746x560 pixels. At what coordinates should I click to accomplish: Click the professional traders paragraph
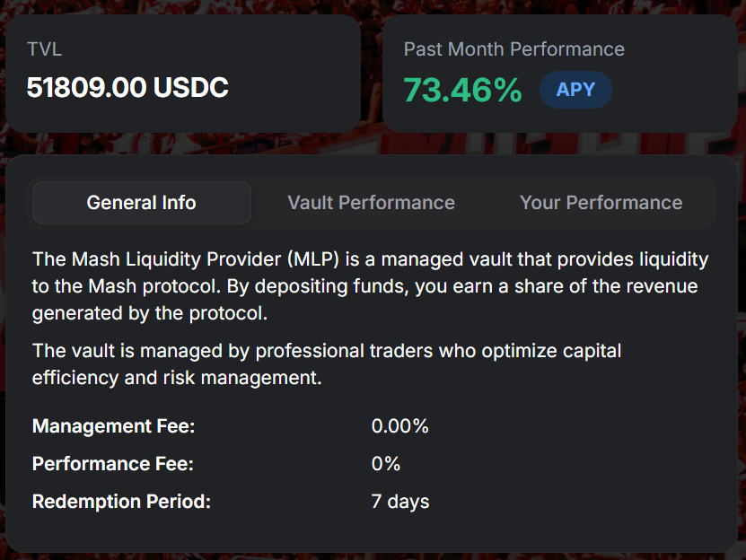coord(327,350)
